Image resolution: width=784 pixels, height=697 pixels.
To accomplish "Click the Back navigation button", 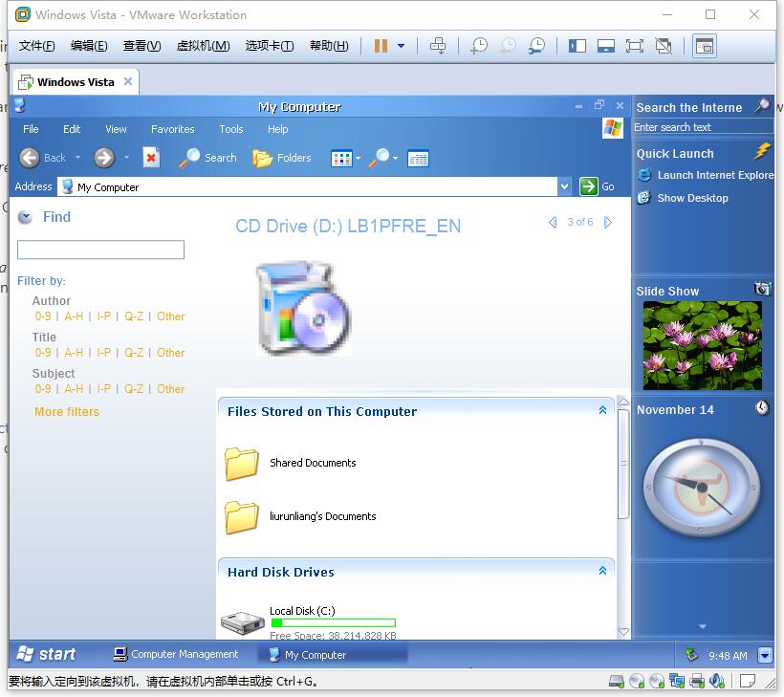I will pos(42,158).
